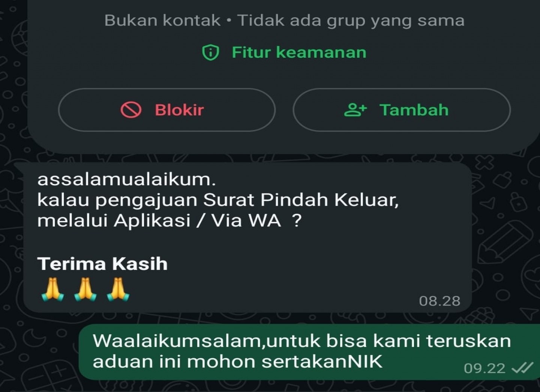
Task: Select the Surat Pindah Keluar message line
Action: (218, 200)
